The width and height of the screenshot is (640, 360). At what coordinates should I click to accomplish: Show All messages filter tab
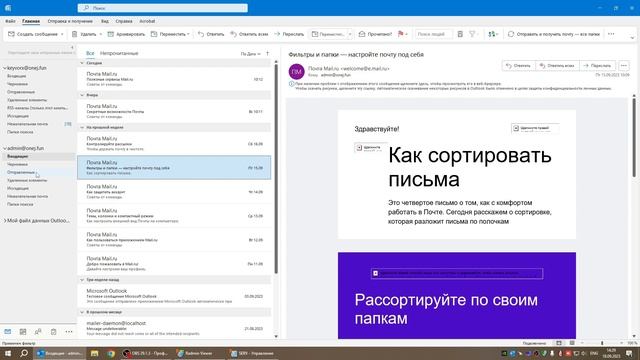[x=90, y=53]
